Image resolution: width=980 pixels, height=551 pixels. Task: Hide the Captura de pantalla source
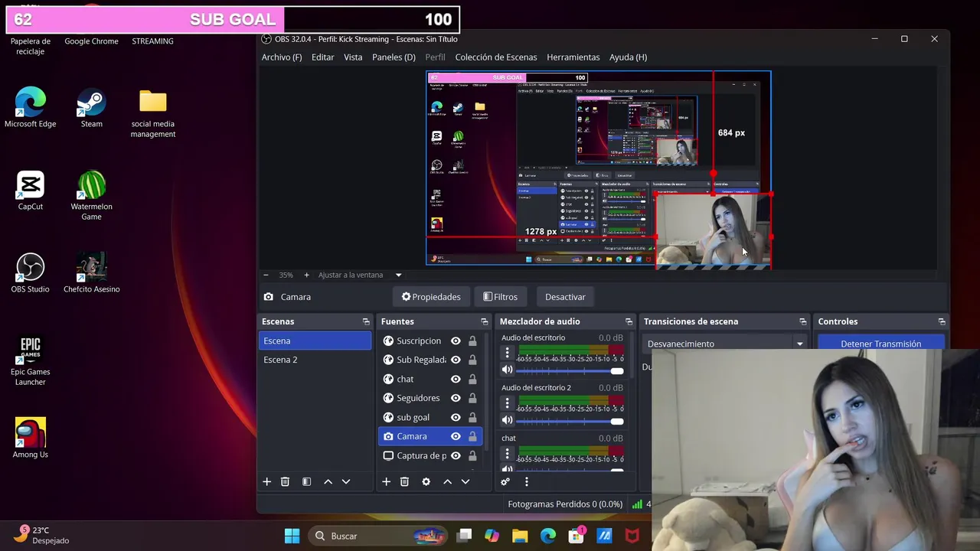pos(456,455)
